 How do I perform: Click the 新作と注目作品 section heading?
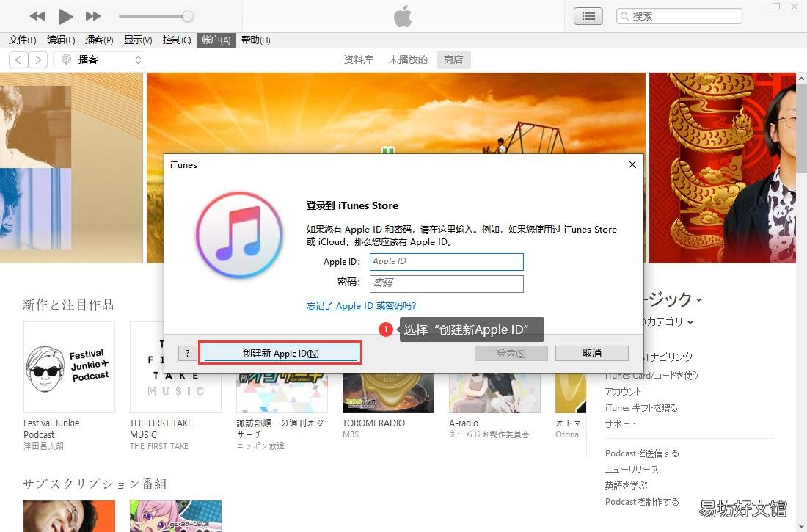pos(68,305)
